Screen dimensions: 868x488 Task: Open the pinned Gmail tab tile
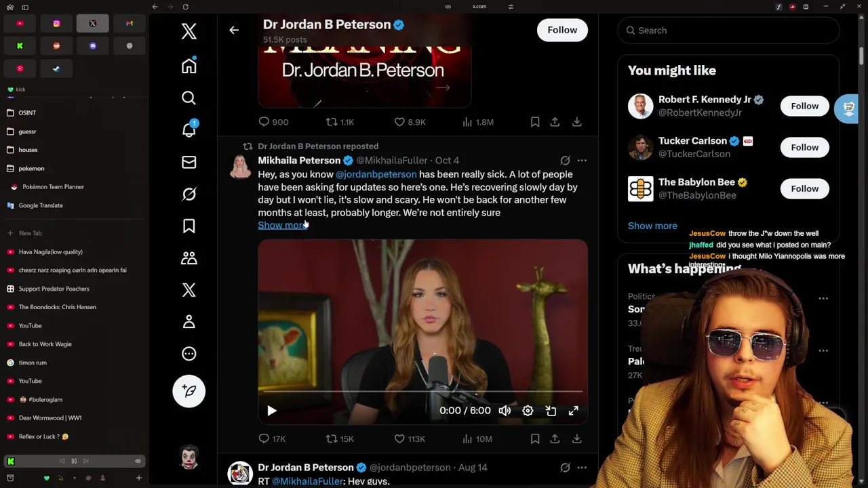129,24
